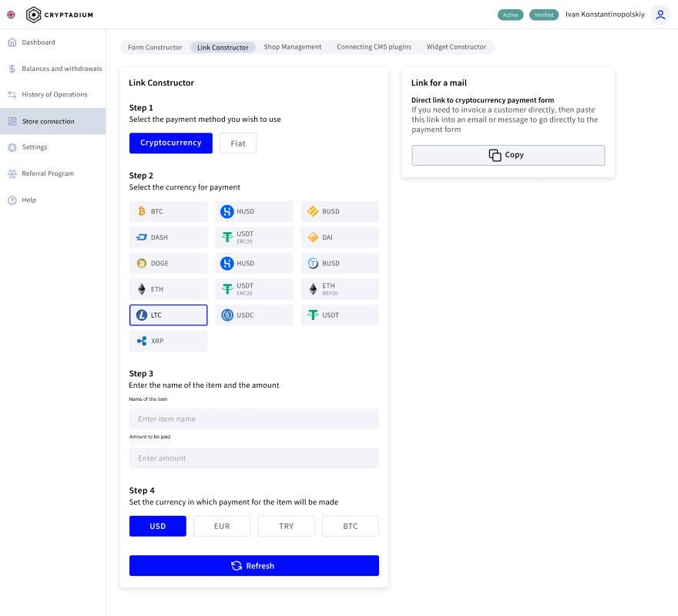
Task: Open the user profile avatar icon
Action: [660, 15]
